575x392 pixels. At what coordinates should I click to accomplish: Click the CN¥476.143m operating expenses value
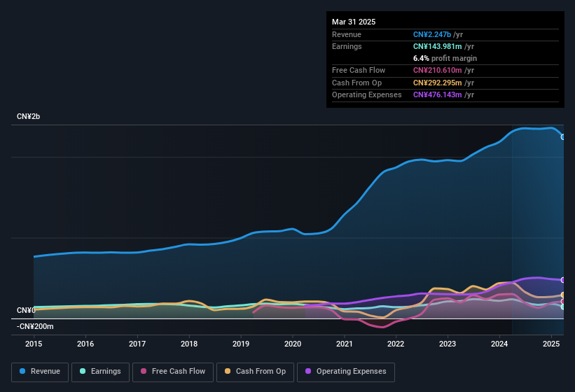438,95
